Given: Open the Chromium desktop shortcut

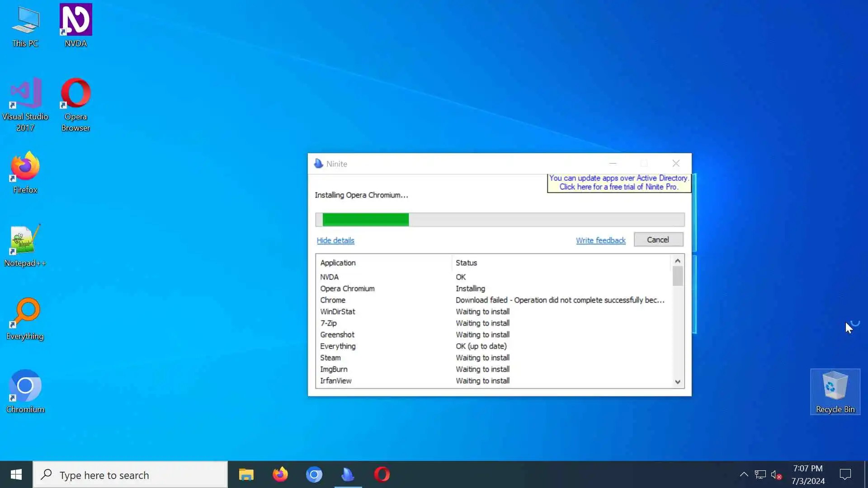Looking at the screenshot, I should click(25, 386).
